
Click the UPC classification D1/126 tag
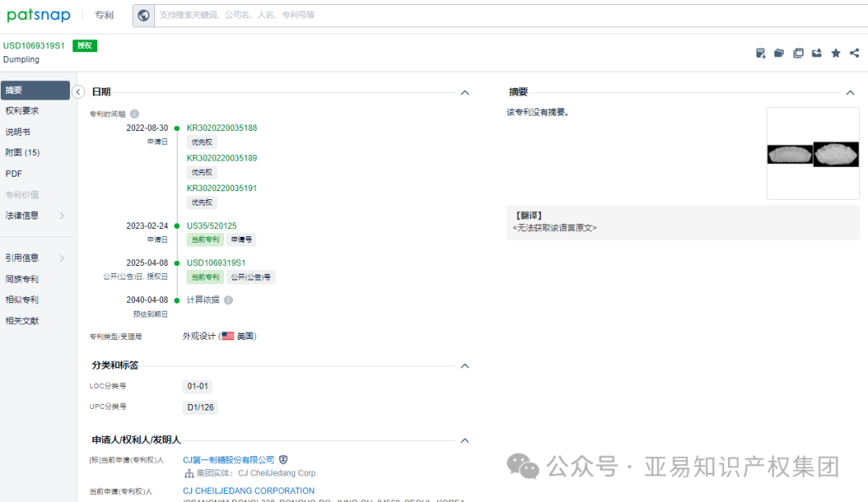(x=200, y=407)
